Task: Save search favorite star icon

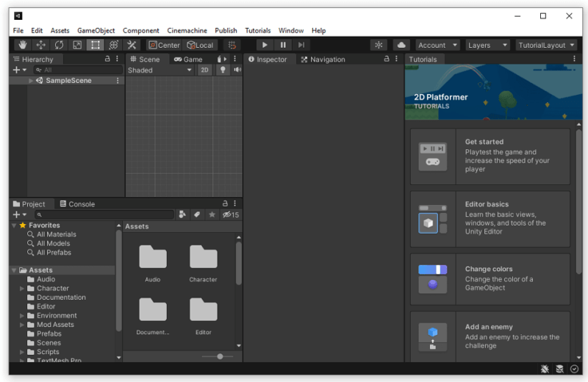Action: tap(212, 215)
